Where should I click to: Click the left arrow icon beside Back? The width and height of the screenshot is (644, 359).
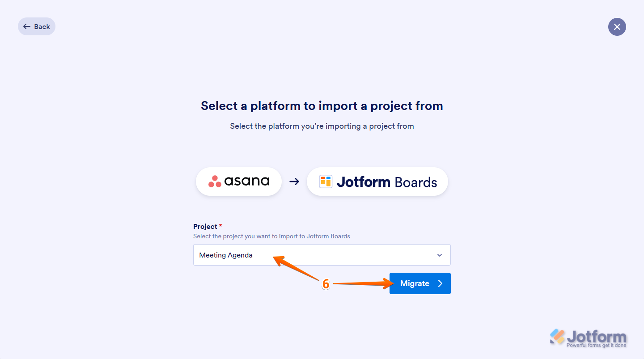pyautogui.click(x=27, y=27)
